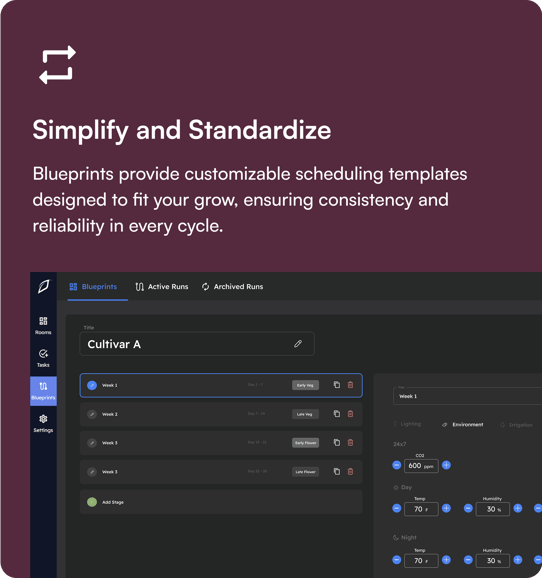The height and width of the screenshot is (578, 542).
Task: Select the Week 1 stage circle
Action: pyautogui.click(x=92, y=385)
